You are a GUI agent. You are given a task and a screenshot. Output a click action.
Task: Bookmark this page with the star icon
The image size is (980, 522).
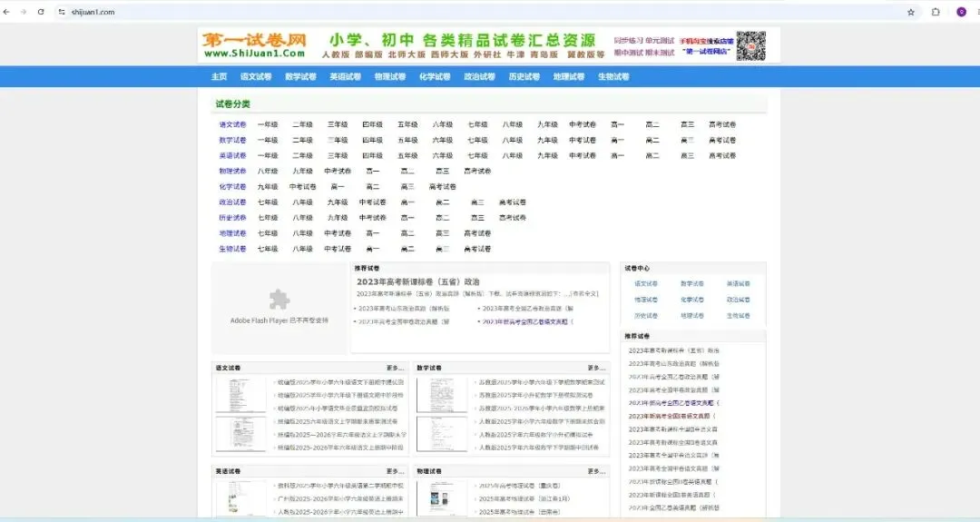click(x=911, y=12)
